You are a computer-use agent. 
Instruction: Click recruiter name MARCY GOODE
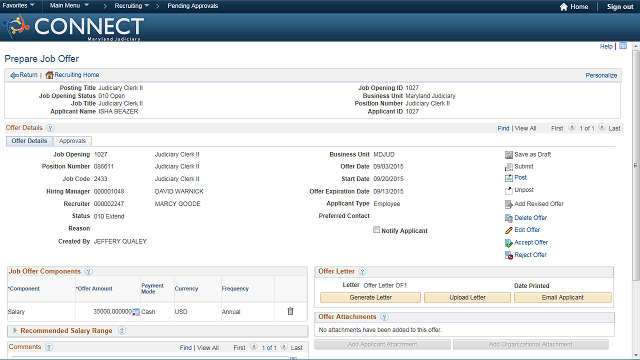click(178, 204)
